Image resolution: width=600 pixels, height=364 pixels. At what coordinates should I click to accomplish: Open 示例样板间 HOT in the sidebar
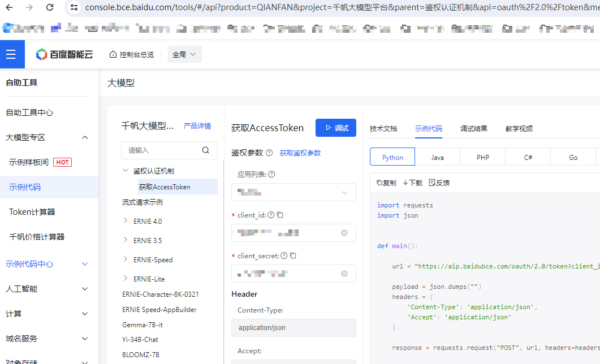pyautogui.click(x=40, y=162)
